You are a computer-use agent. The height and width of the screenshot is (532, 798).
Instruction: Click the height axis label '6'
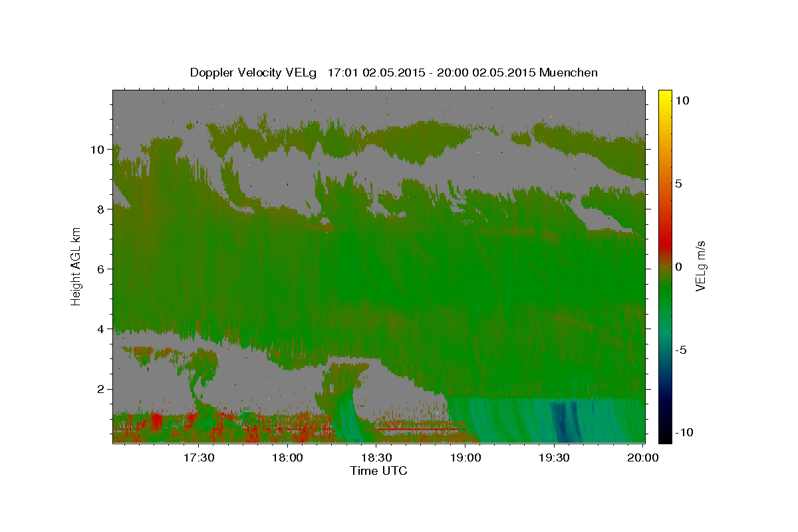click(x=101, y=269)
